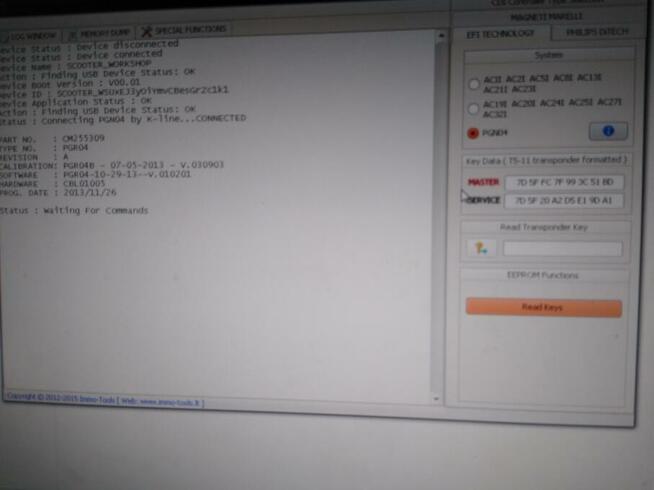This screenshot has height=490, width=654.
Task: Switch to the PHILIPS DITECH tab
Action: pos(597,32)
